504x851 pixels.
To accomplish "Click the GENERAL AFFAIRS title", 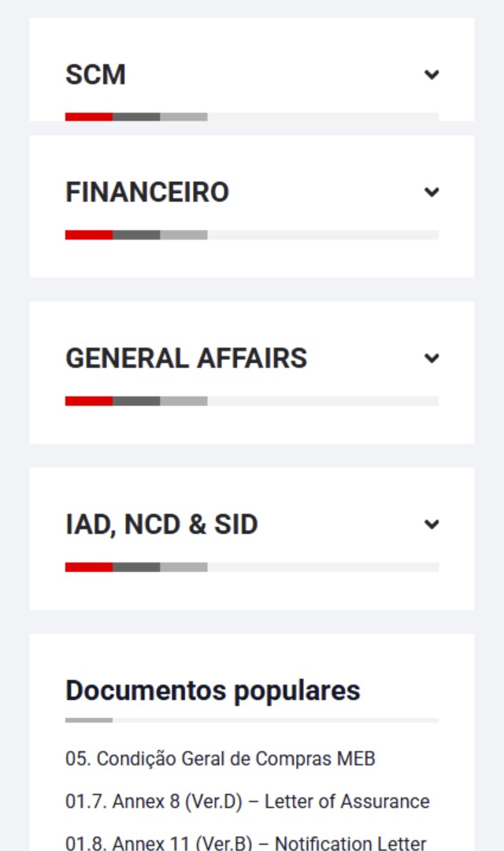I will point(186,359).
